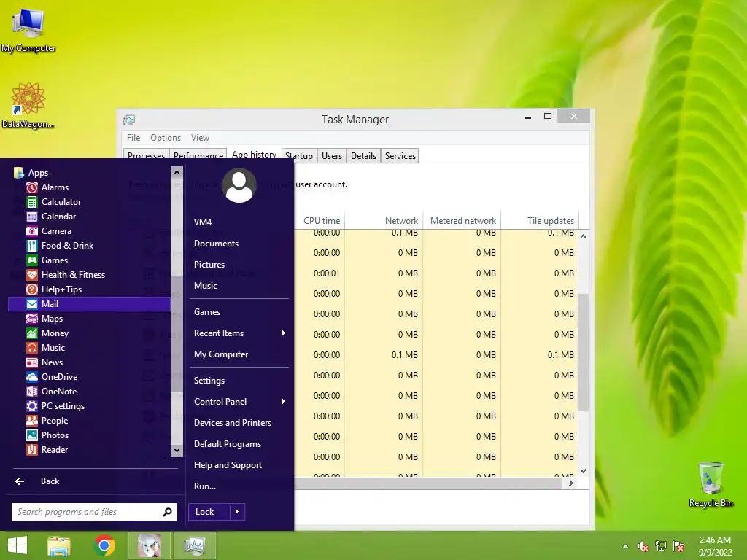The height and width of the screenshot is (560, 747).
Task: Open Pictures from start menu
Action: (x=209, y=264)
